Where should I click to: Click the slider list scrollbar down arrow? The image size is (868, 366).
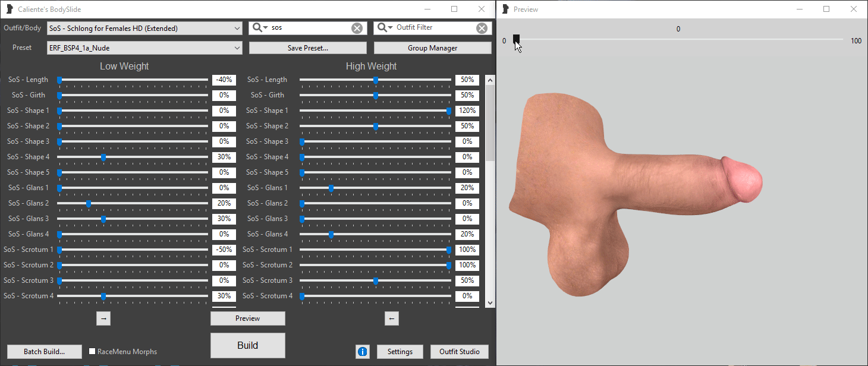(490, 302)
